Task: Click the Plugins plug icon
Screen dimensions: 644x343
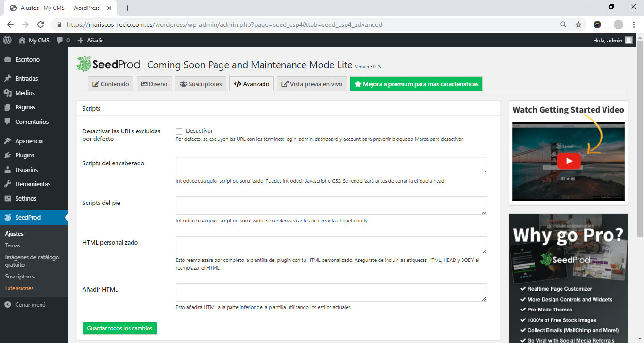Action: pos(8,155)
